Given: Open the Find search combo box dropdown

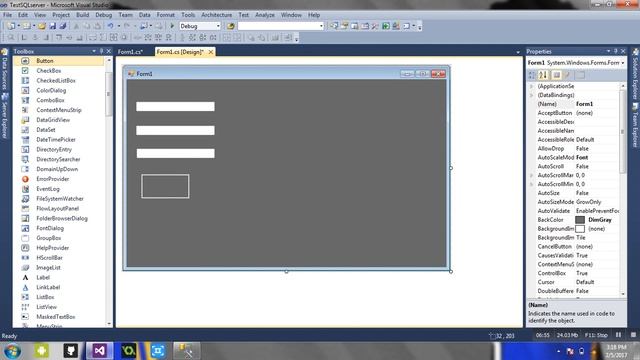Looking at the screenshot, I should pos(321,26).
